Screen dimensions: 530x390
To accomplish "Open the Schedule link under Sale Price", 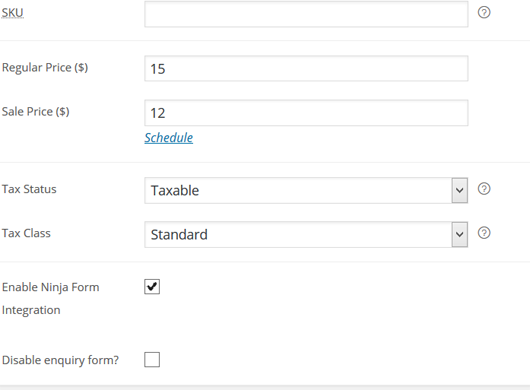I will [169, 138].
